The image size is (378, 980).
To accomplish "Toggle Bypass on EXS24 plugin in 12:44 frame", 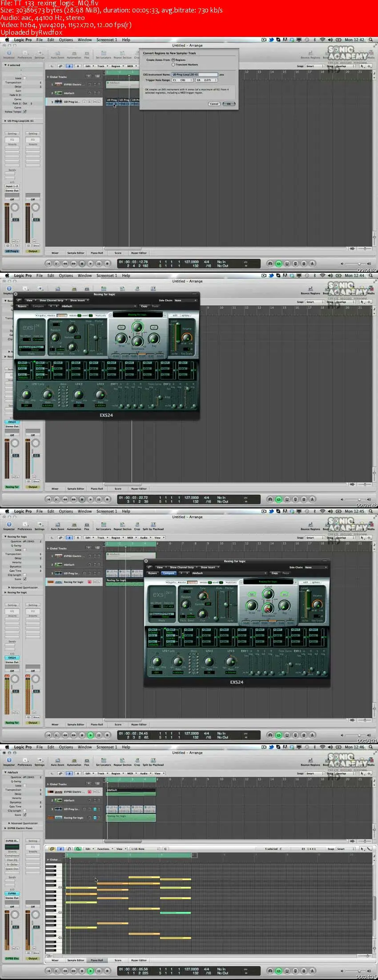I will (x=22, y=306).
